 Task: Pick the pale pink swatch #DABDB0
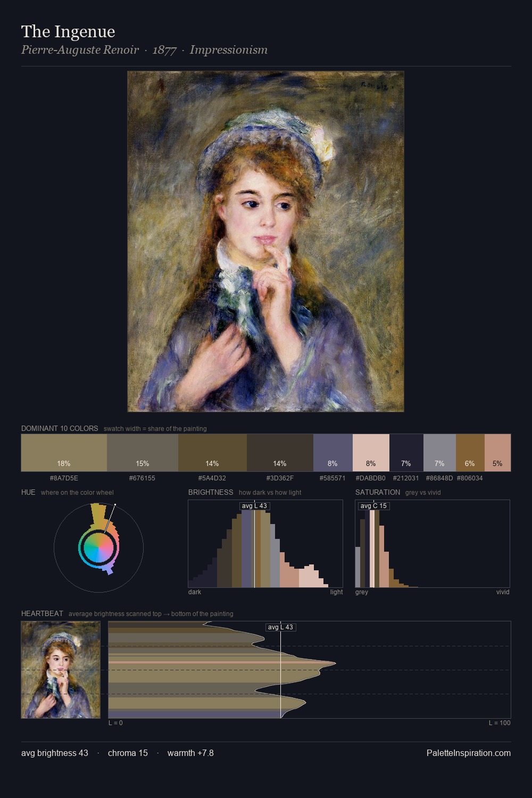(x=371, y=453)
